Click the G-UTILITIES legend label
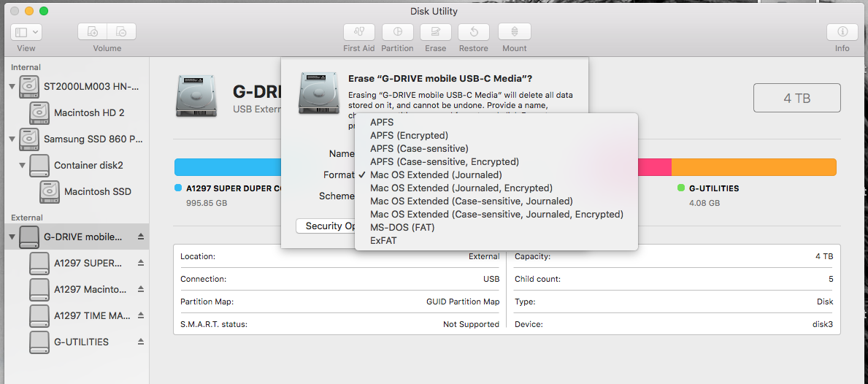Viewport: 868px width, 384px height. [x=713, y=188]
